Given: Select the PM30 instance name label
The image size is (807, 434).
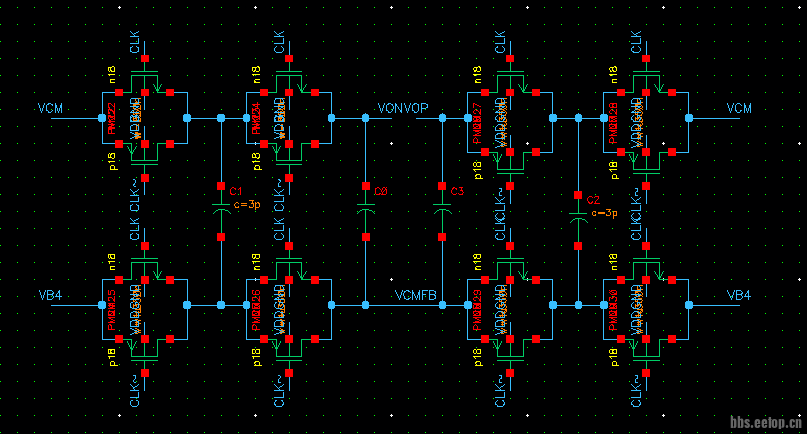Looking at the screenshot, I should (x=613, y=310).
